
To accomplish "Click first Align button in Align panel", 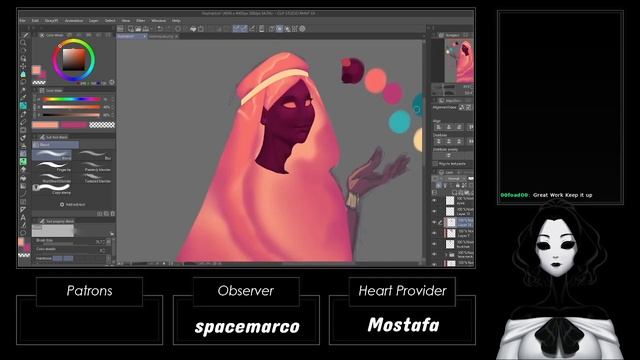I will [x=439, y=127].
